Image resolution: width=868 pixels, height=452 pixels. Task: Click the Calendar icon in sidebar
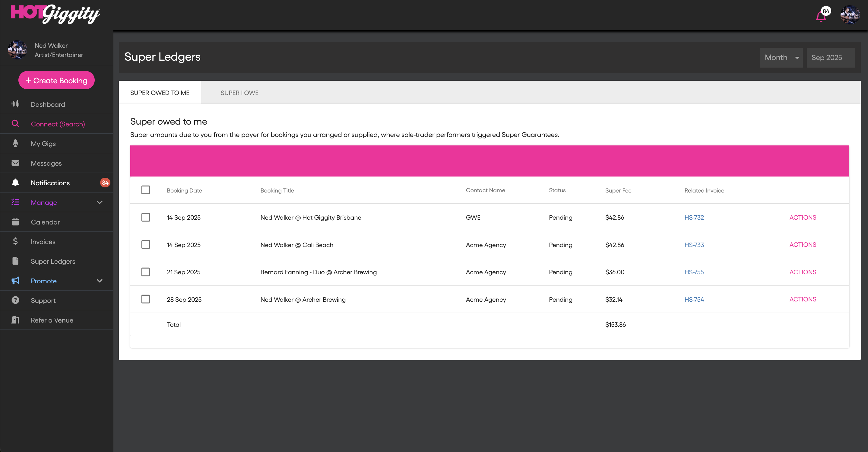coord(15,222)
